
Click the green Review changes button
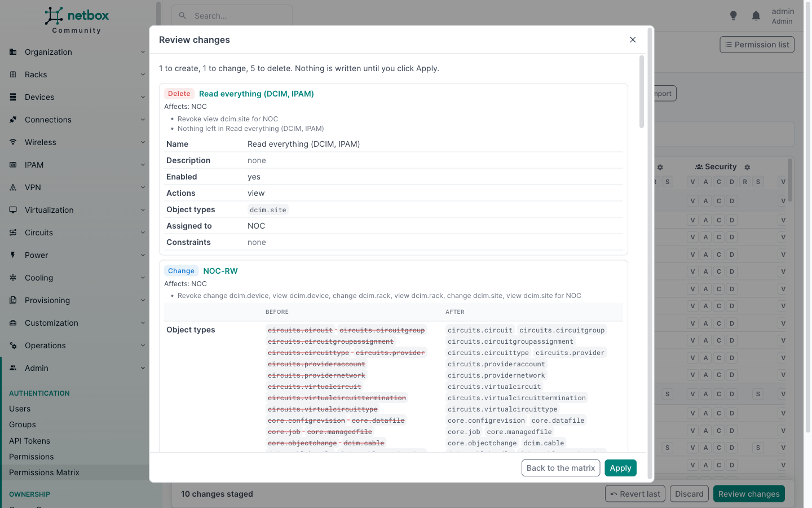pos(749,494)
